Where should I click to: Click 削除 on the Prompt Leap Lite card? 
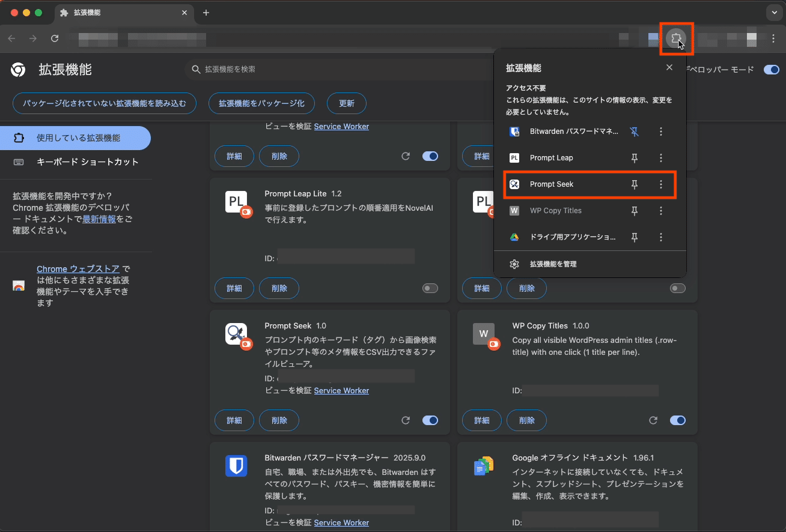click(279, 288)
